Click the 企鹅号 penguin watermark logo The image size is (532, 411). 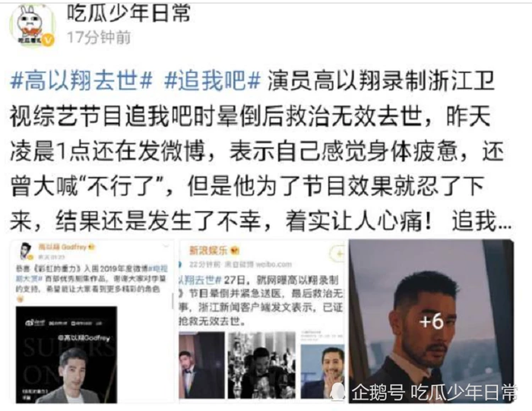337,393
